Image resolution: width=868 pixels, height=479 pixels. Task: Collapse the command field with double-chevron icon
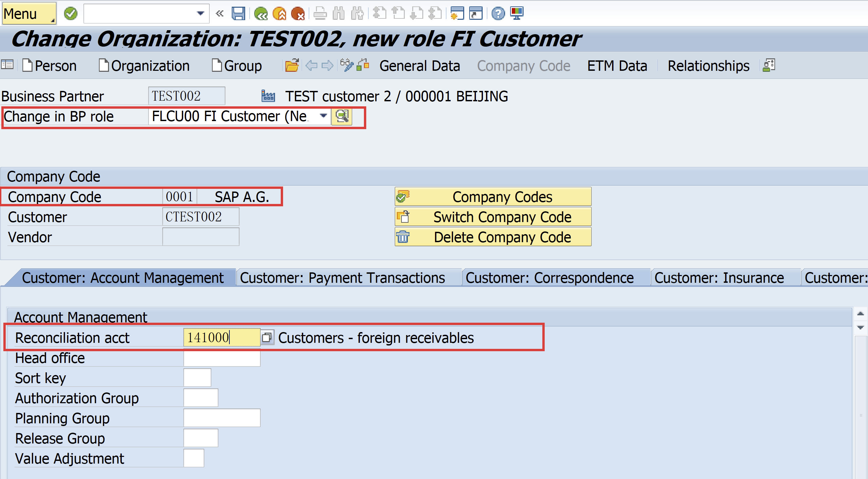pos(220,13)
